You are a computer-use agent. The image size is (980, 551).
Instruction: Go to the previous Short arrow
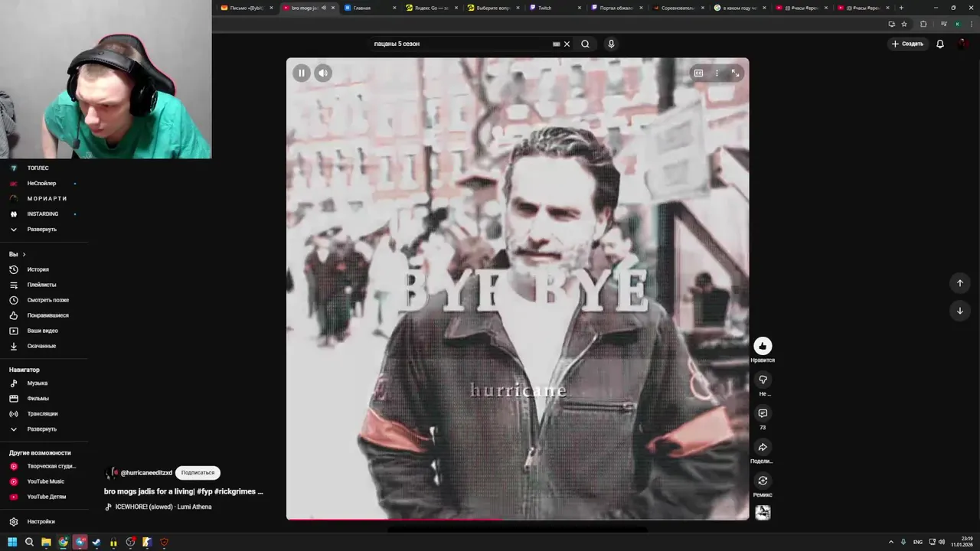[960, 283]
